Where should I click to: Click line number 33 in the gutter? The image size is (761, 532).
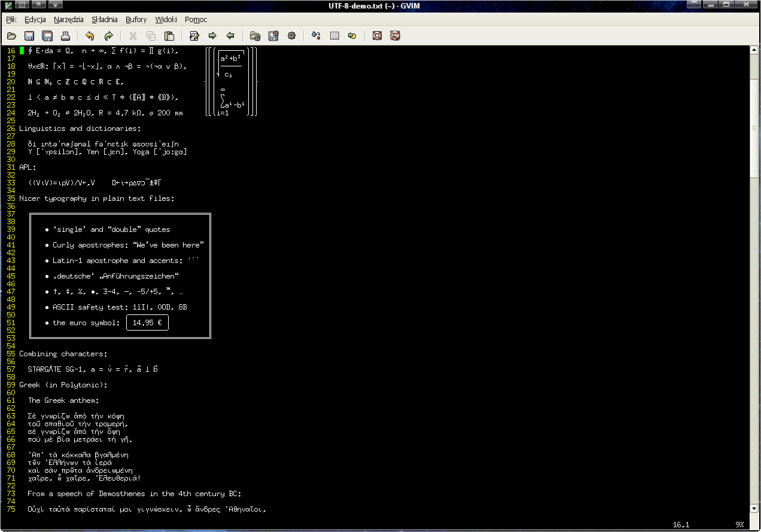[11, 183]
